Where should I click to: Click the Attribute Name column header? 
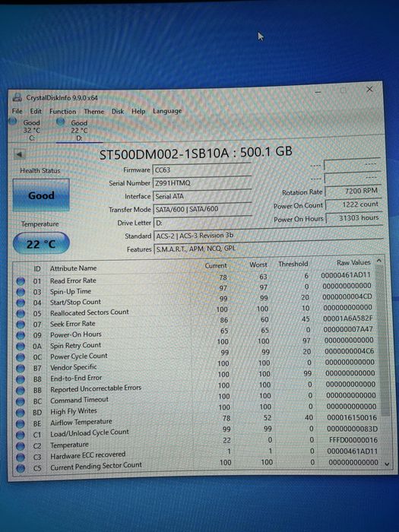[x=73, y=268]
